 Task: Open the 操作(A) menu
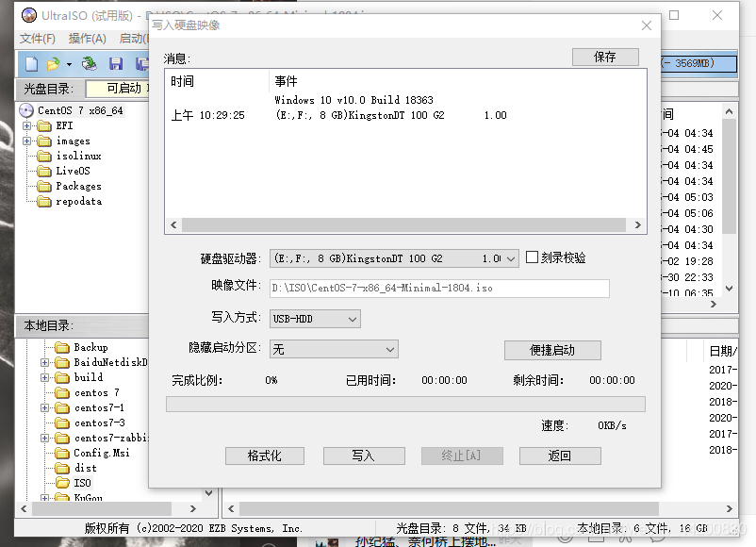point(88,39)
